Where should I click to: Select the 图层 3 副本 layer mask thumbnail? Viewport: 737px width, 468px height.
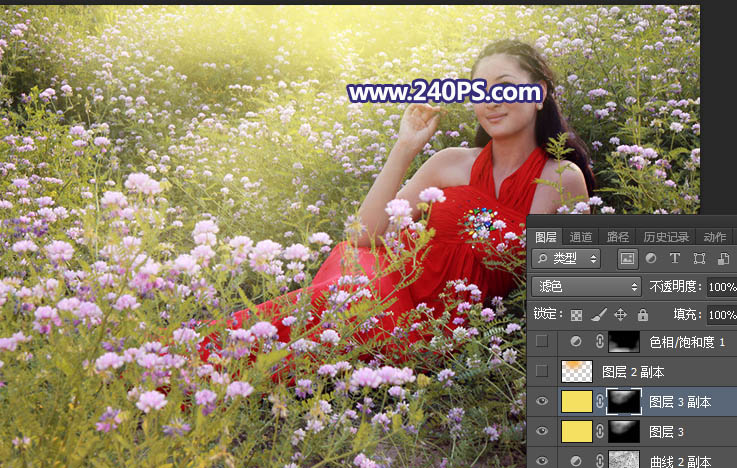pyautogui.click(x=623, y=402)
